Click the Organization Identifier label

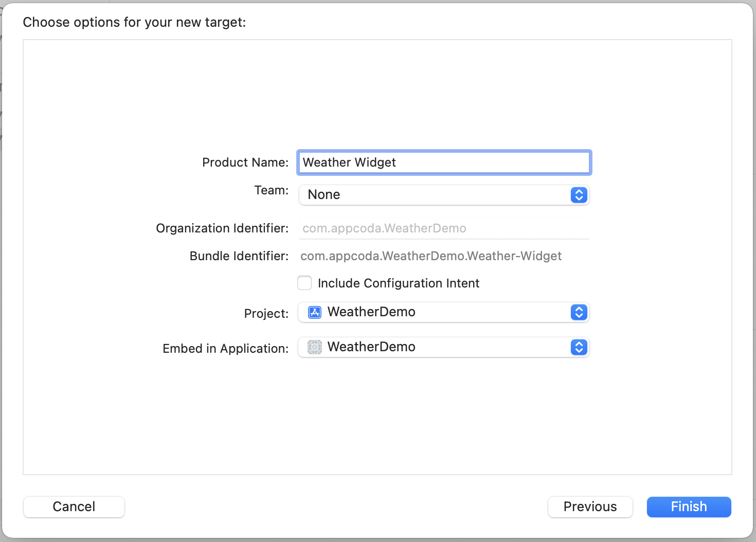pyautogui.click(x=222, y=228)
